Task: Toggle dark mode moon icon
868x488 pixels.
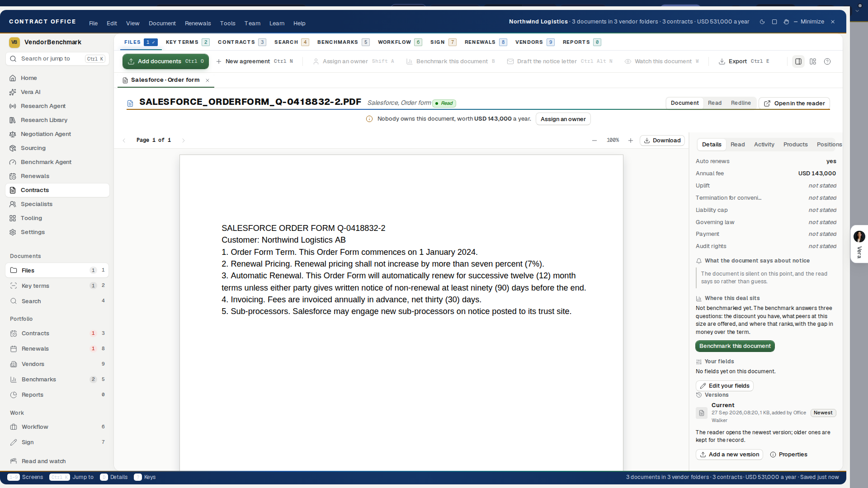Action: pyautogui.click(x=762, y=22)
